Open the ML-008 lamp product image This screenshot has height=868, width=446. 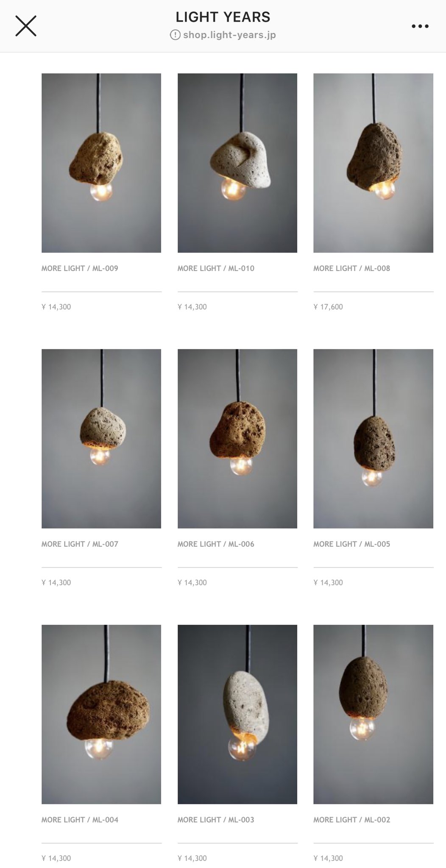tap(373, 163)
